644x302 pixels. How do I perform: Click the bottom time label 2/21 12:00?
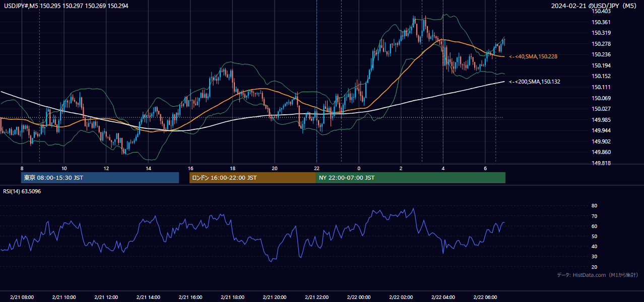[x=106, y=297]
